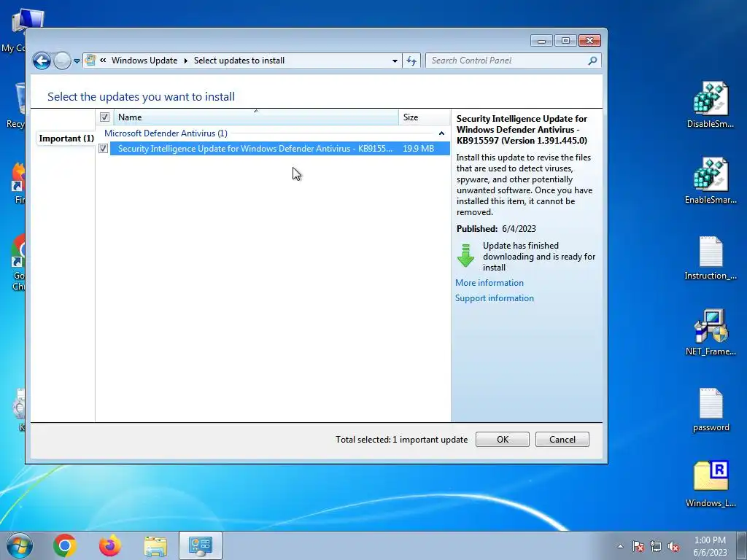Select the Instruction_ text file icon
This screenshot has height=560, width=747.
pos(711,257)
